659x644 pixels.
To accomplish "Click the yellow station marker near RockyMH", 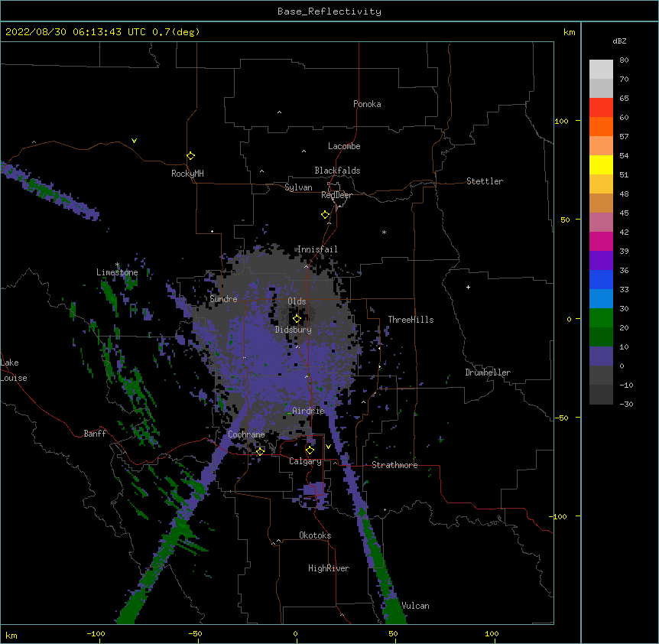I will pos(191,156).
